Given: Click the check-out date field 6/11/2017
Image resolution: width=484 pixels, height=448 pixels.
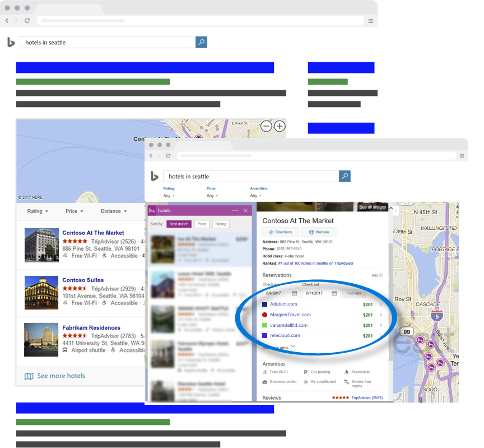Looking at the screenshot, I should pos(321,293).
